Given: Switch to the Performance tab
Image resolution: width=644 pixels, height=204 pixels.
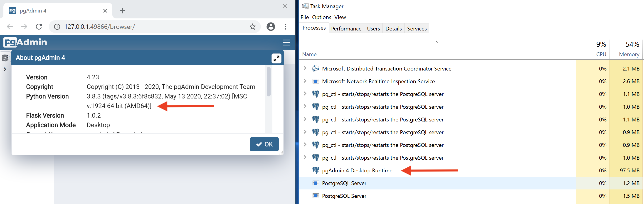Looking at the screenshot, I should pos(346,29).
